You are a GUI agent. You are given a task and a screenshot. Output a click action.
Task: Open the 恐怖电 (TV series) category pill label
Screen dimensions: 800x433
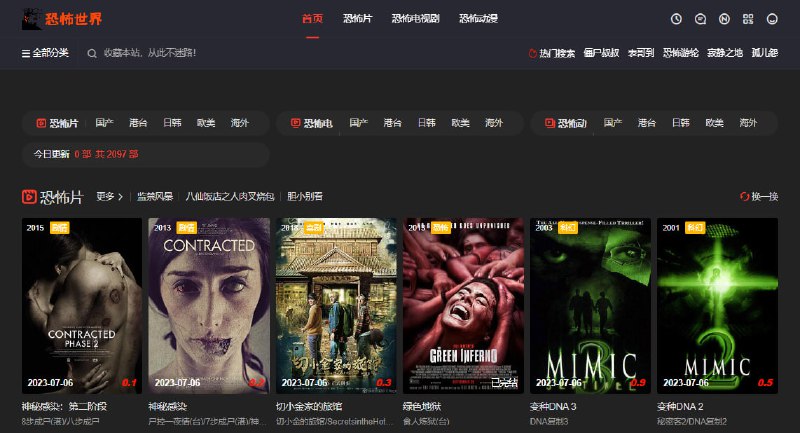[311, 123]
